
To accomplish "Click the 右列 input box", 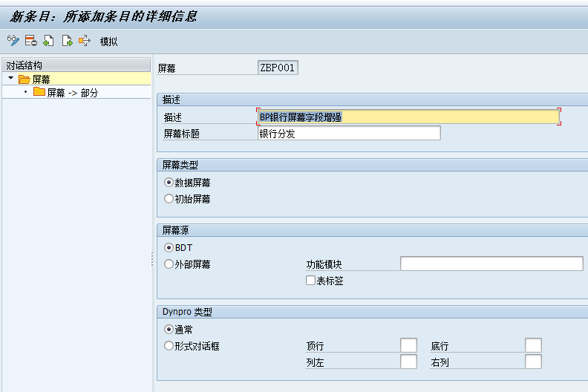I will [533, 362].
